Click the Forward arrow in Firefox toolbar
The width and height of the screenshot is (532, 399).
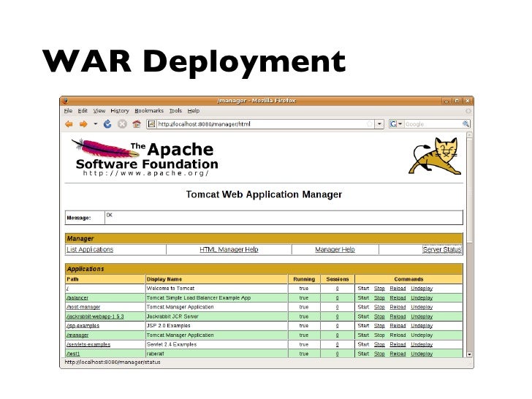[x=83, y=124]
